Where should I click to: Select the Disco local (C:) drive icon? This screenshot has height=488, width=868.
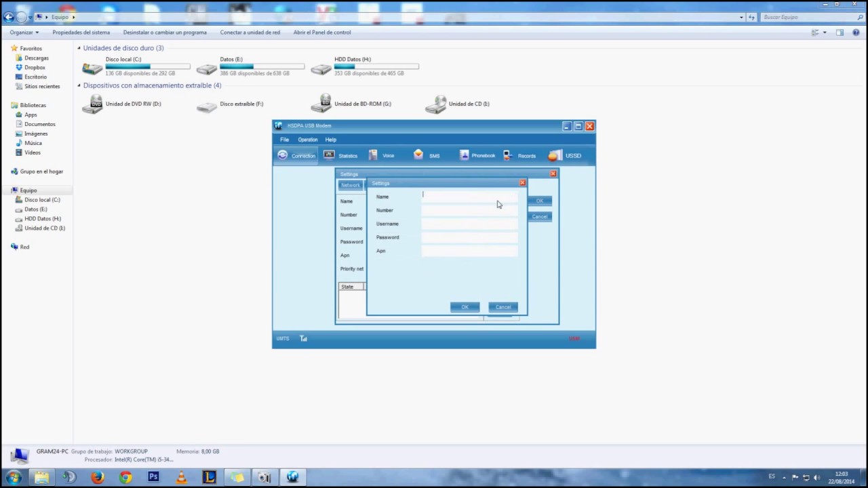[x=92, y=68]
